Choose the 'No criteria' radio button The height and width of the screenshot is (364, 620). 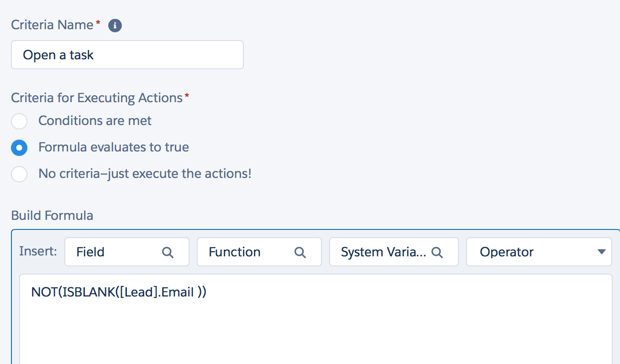coord(19,174)
